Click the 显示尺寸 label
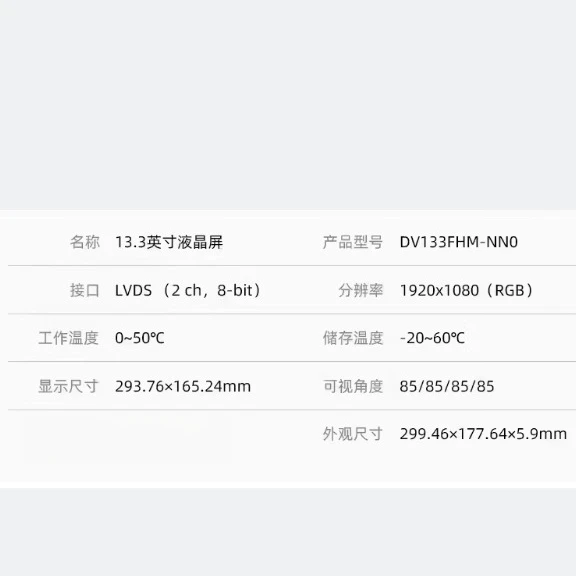The height and width of the screenshot is (576, 576). (69, 386)
